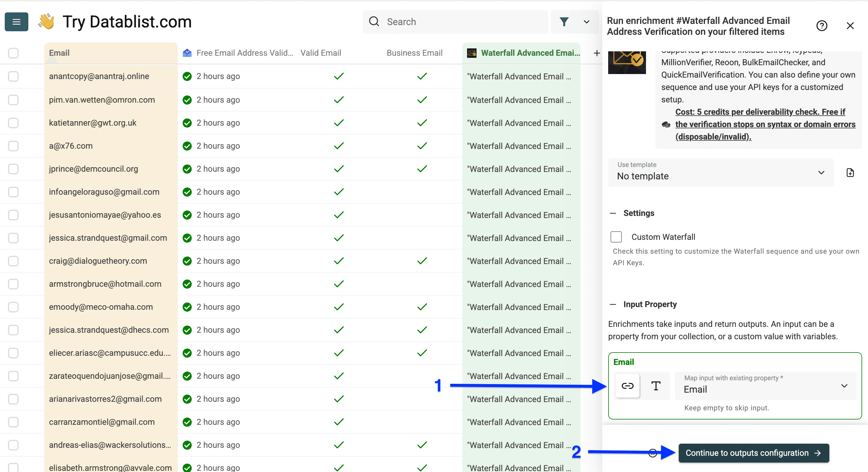Click the save template document icon
Viewport: 868px width, 472px height.
851,172
